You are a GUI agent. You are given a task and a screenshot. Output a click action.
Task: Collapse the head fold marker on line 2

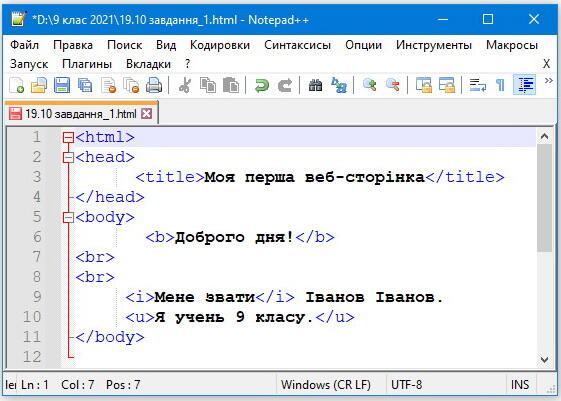pos(68,157)
